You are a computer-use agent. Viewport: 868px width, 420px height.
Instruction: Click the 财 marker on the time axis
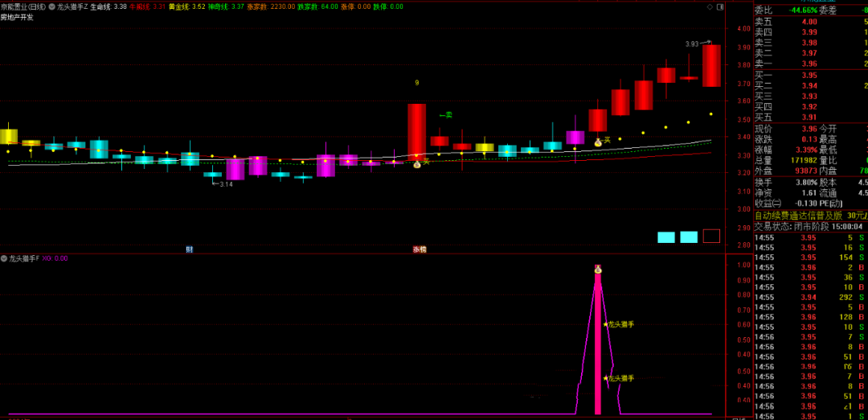tap(190, 249)
